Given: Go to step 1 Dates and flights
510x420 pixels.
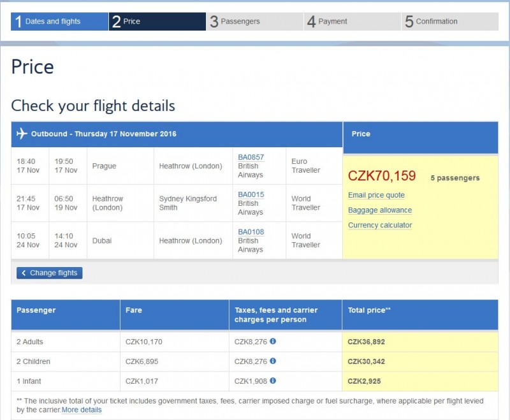Looking at the screenshot, I should coord(59,22).
